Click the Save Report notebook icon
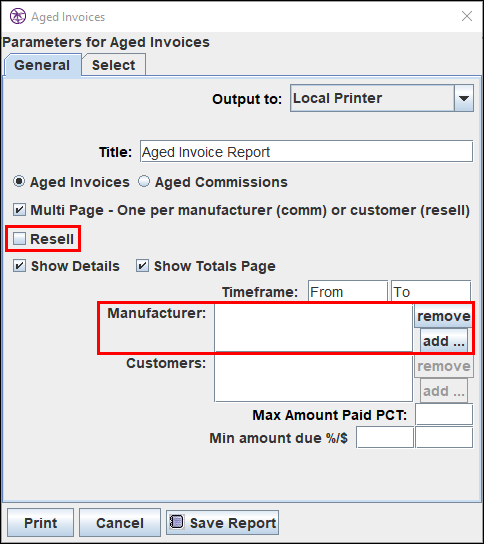This screenshot has width=484, height=544. pos(177,521)
